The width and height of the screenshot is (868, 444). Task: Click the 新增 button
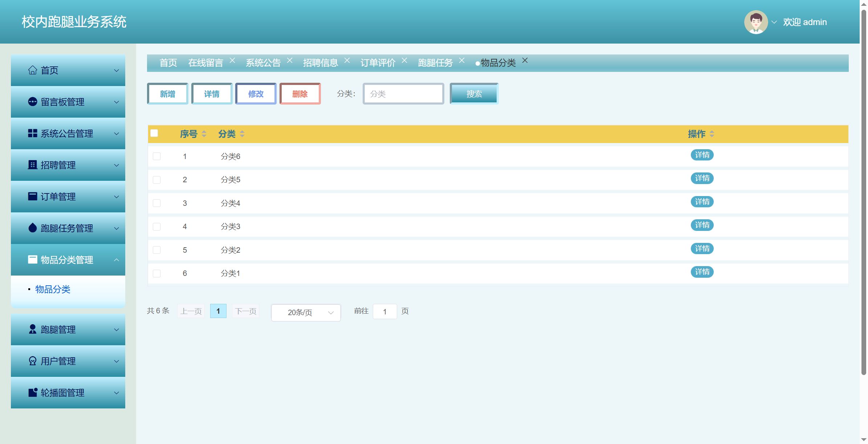point(168,94)
